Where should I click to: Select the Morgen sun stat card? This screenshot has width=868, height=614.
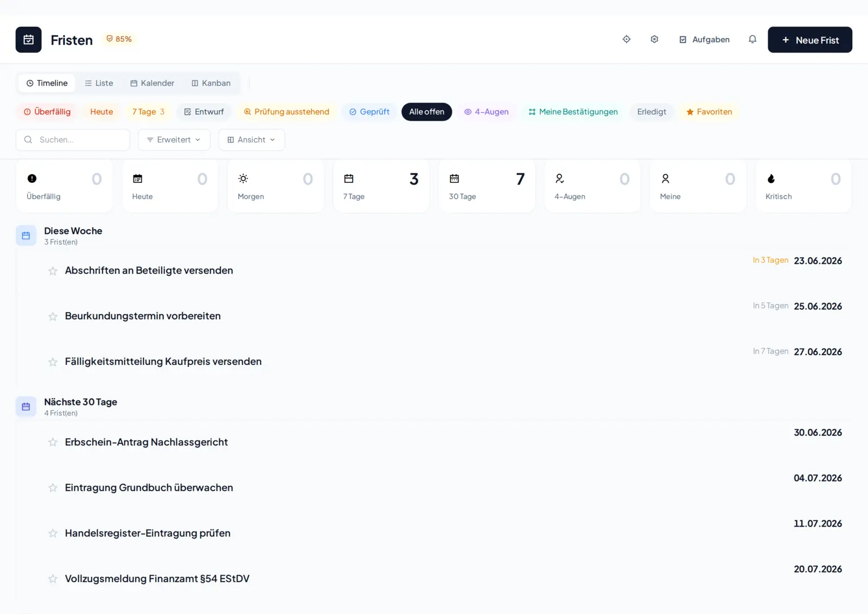coord(275,186)
